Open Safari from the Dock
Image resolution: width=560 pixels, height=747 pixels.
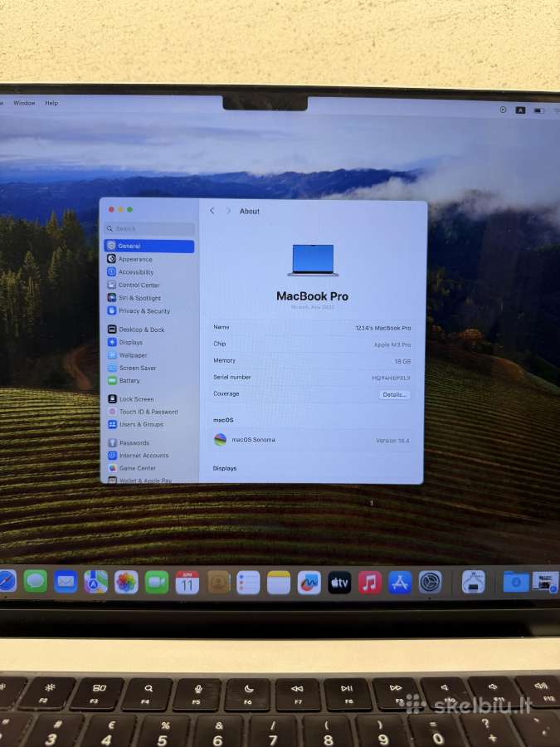[x=7, y=582]
